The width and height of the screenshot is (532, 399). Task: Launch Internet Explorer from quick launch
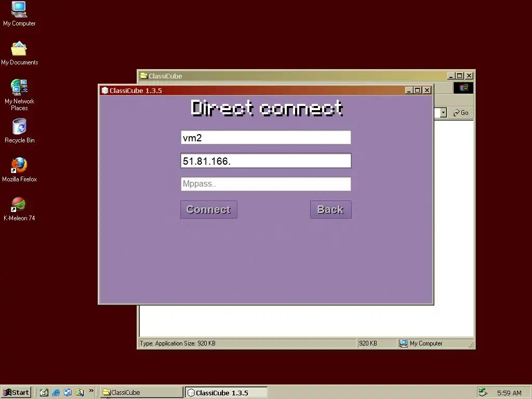(x=56, y=393)
